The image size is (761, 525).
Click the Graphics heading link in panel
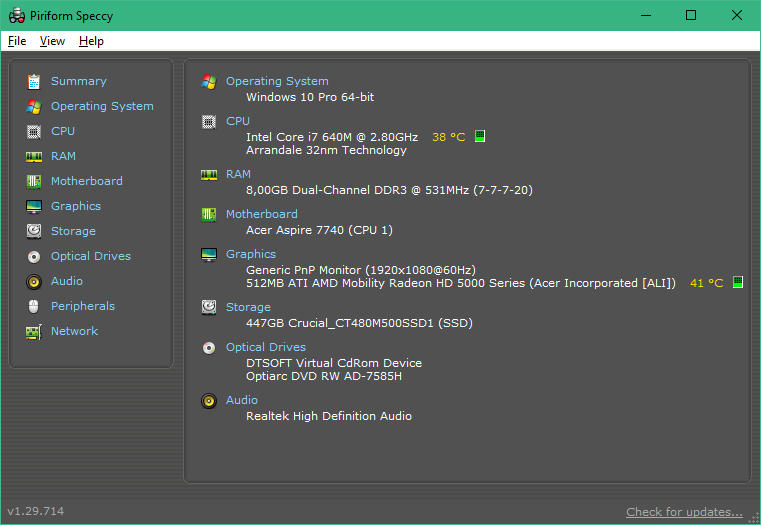tap(250, 254)
